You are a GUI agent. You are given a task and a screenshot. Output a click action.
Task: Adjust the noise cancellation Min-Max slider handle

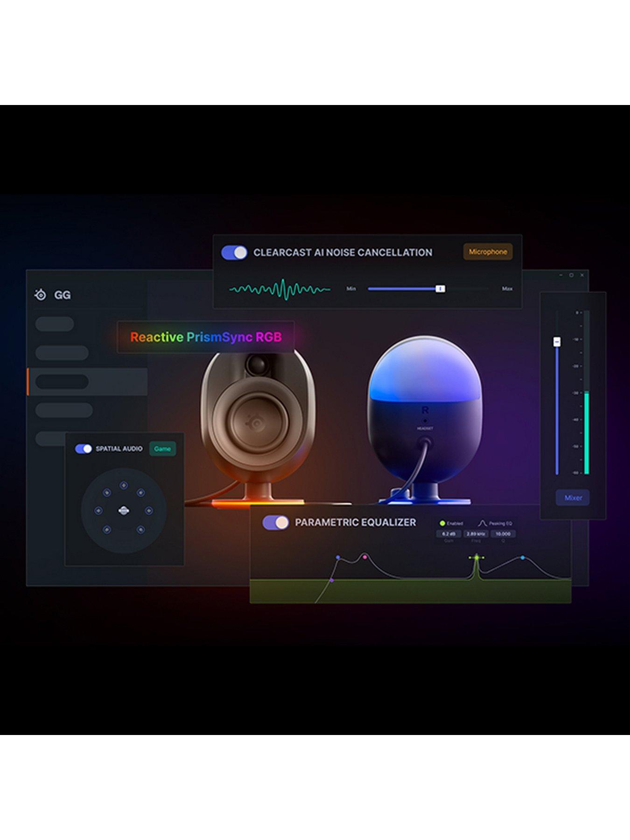pyautogui.click(x=440, y=288)
